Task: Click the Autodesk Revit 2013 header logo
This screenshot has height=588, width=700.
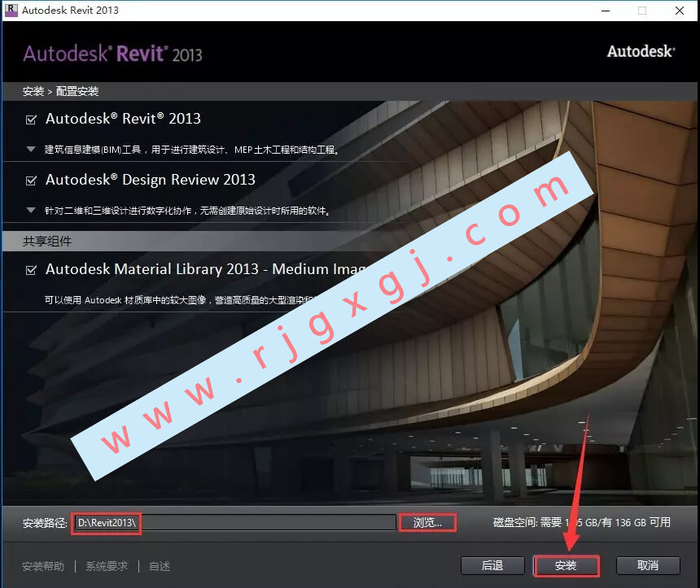Action: [112, 54]
